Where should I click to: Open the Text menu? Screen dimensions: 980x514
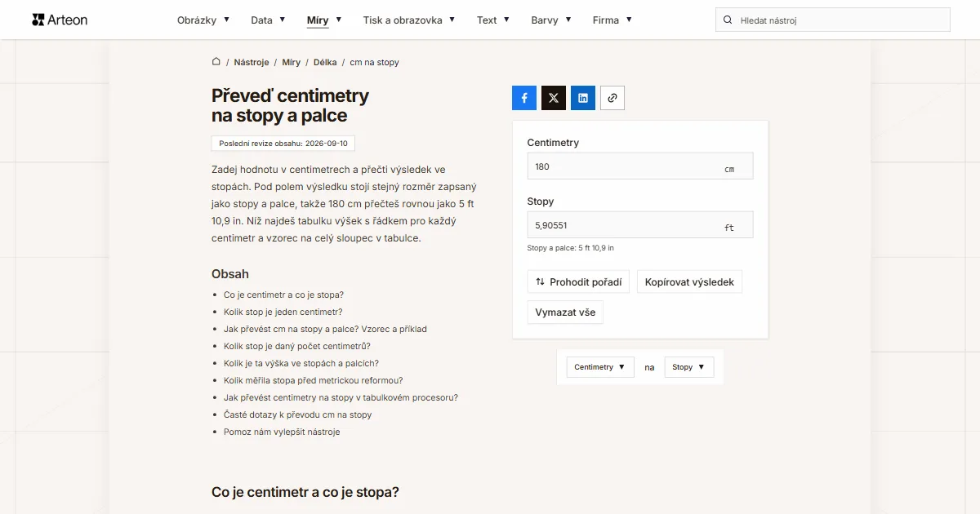coord(493,20)
